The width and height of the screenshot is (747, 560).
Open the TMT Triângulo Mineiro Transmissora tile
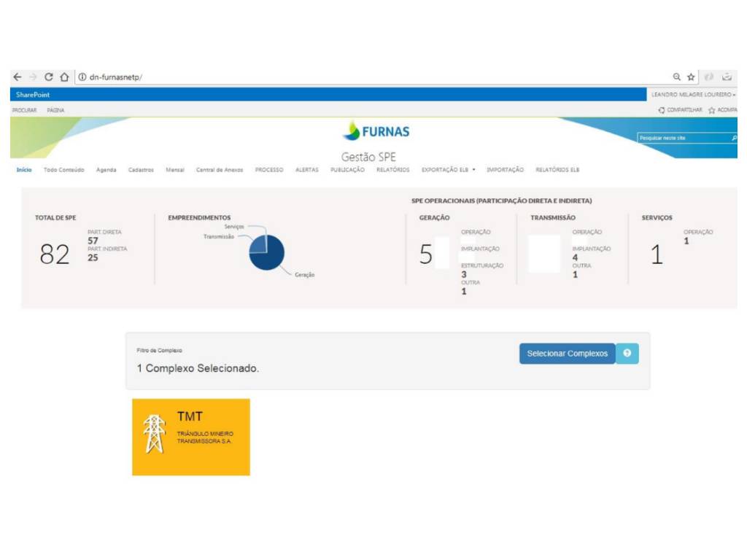[x=191, y=437]
